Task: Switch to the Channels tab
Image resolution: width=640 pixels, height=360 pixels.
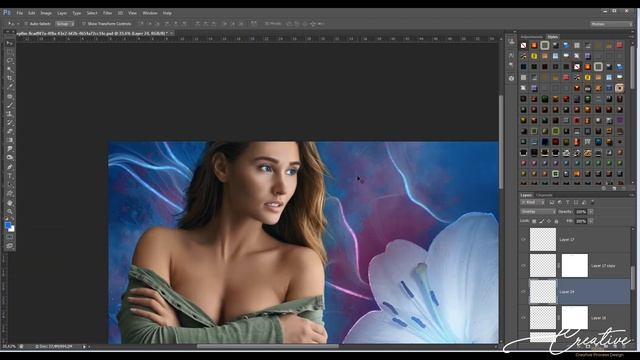Action: (x=544, y=195)
